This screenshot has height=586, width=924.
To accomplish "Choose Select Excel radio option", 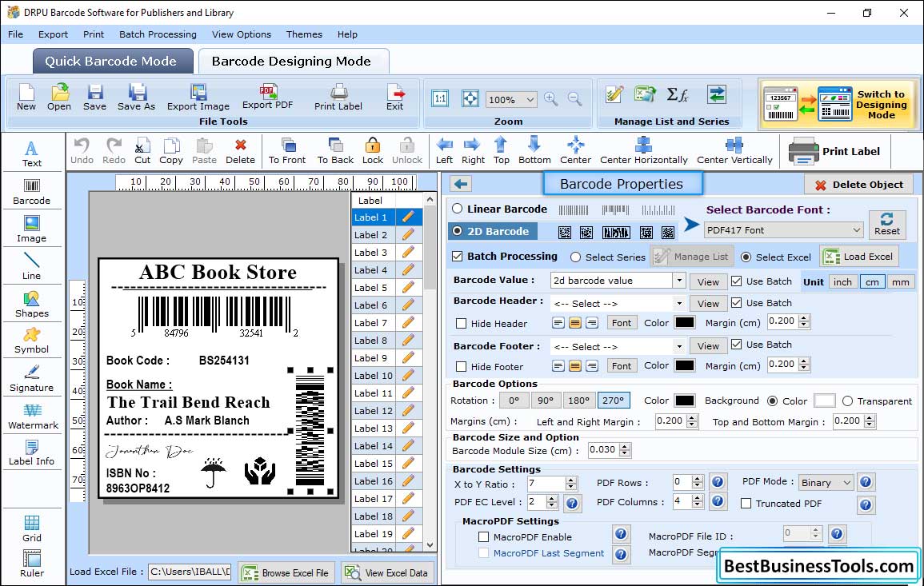I will [x=746, y=257].
